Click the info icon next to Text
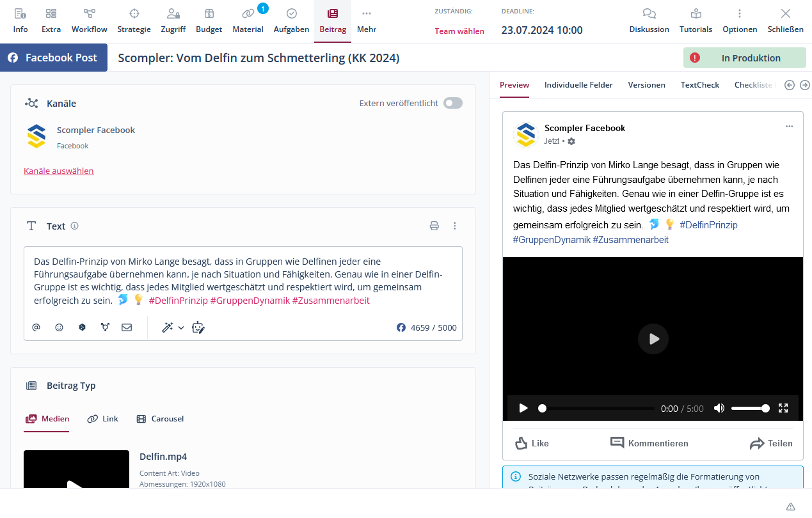The height and width of the screenshot is (518, 812). (75, 226)
